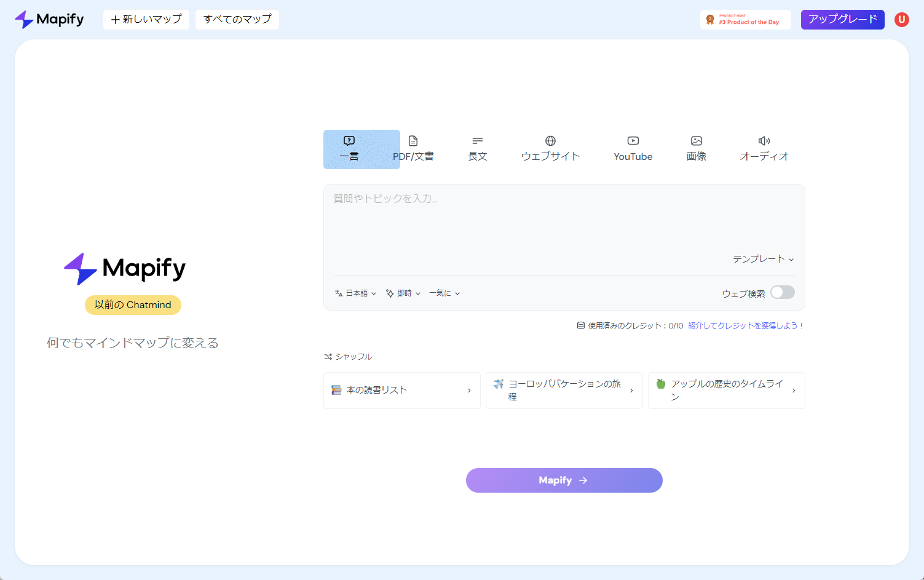The image size is (924, 580).
Task: Click the 以前の Chatmind badge
Action: [133, 305]
